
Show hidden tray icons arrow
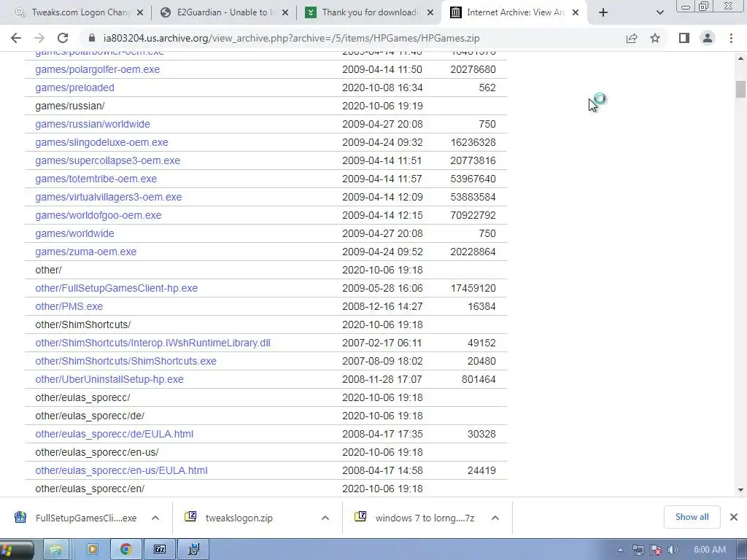click(620, 551)
